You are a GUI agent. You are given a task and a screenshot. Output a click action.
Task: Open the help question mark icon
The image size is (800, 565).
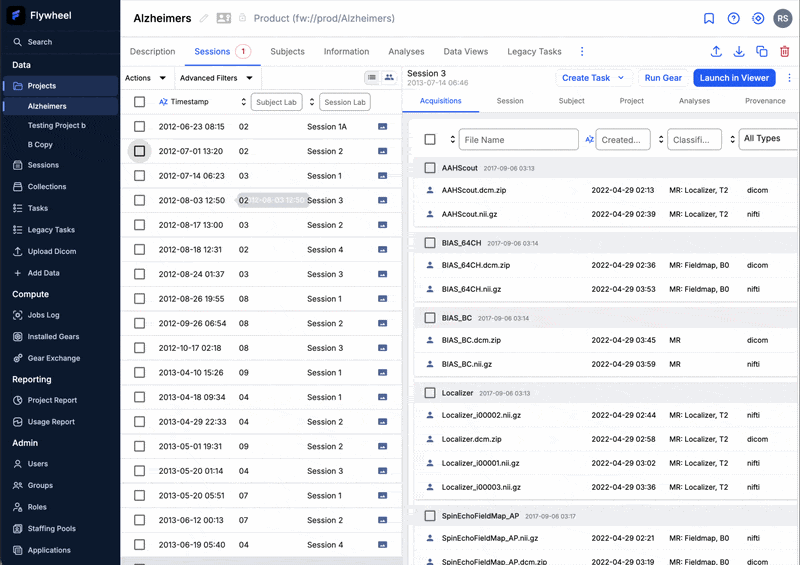(x=733, y=19)
